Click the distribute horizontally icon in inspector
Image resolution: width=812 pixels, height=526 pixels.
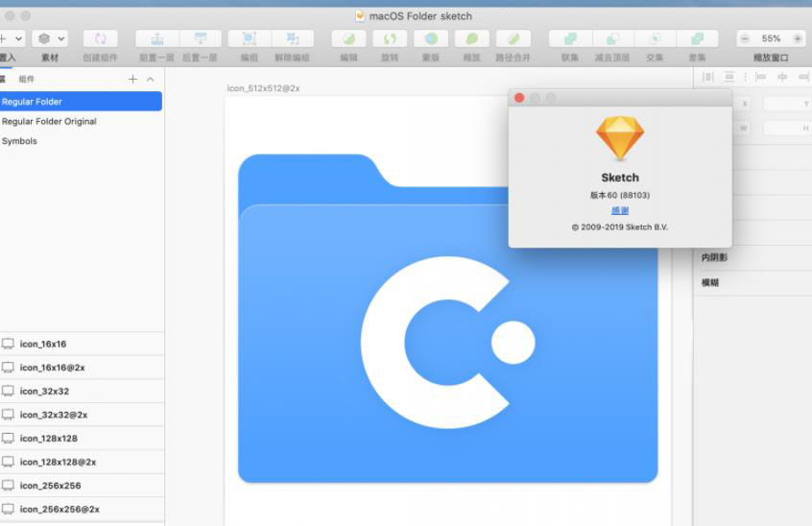(x=708, y=77)
